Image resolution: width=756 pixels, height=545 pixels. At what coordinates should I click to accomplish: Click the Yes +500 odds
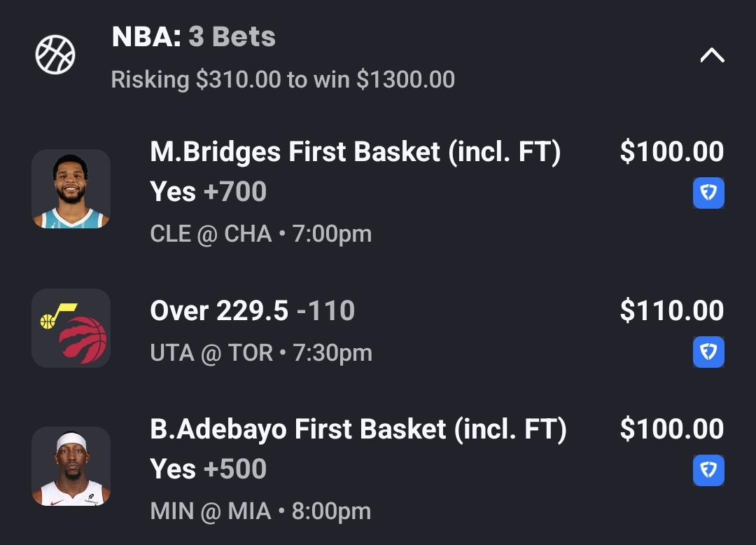click(x=209, y=469)
